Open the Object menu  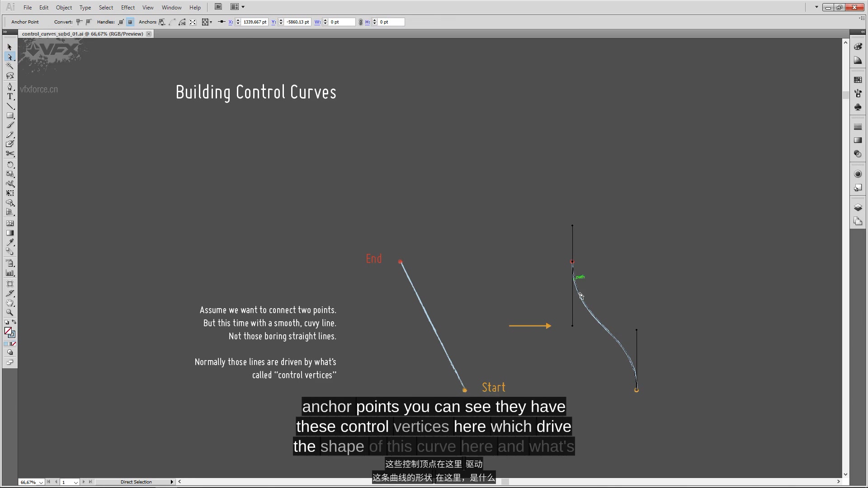[x=64, y=7]
